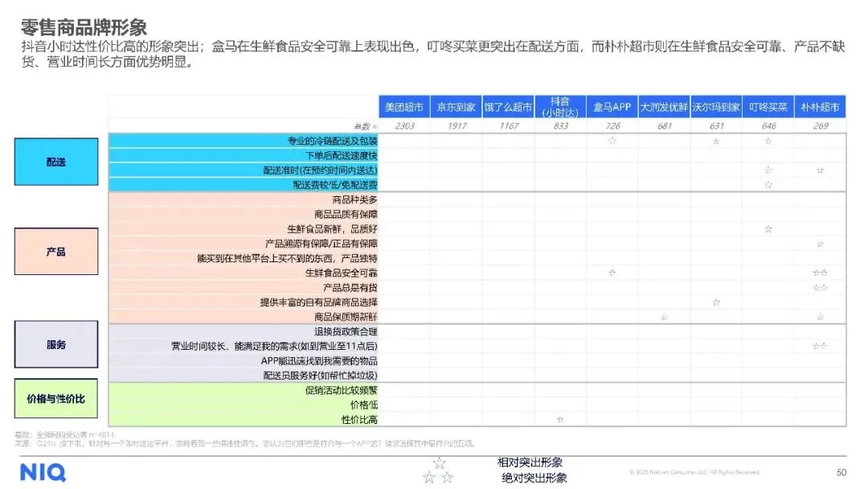Click the star for 沃尔玛到家 in 专业的冷链配送及包装 row
The height and width of the screenshot is (489, 868).
(716, 142)
